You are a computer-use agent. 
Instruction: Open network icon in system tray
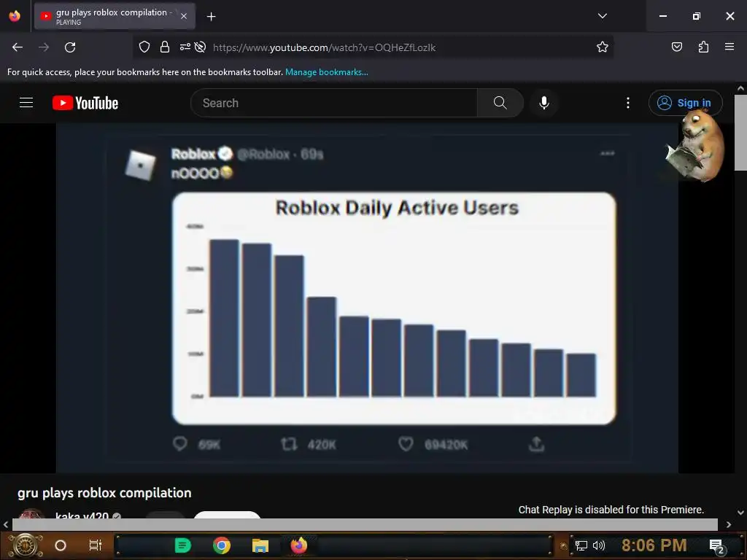[x=581, y=545]
